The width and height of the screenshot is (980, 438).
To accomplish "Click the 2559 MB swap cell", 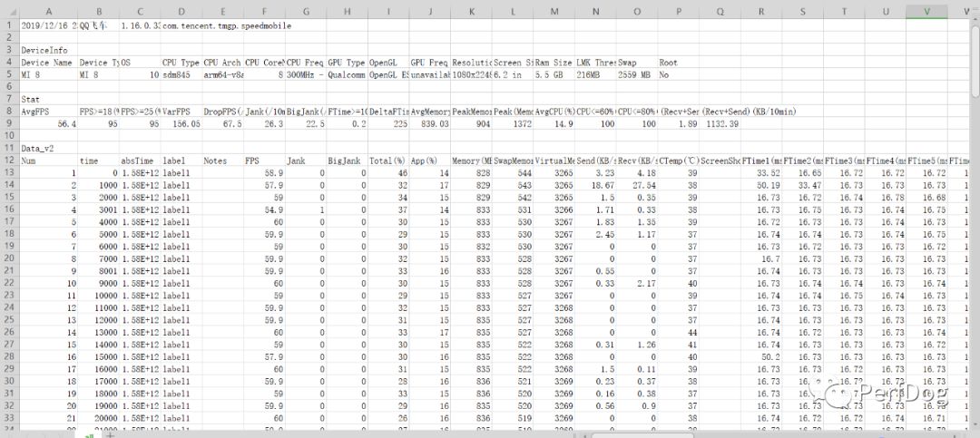I will point(636,74).
